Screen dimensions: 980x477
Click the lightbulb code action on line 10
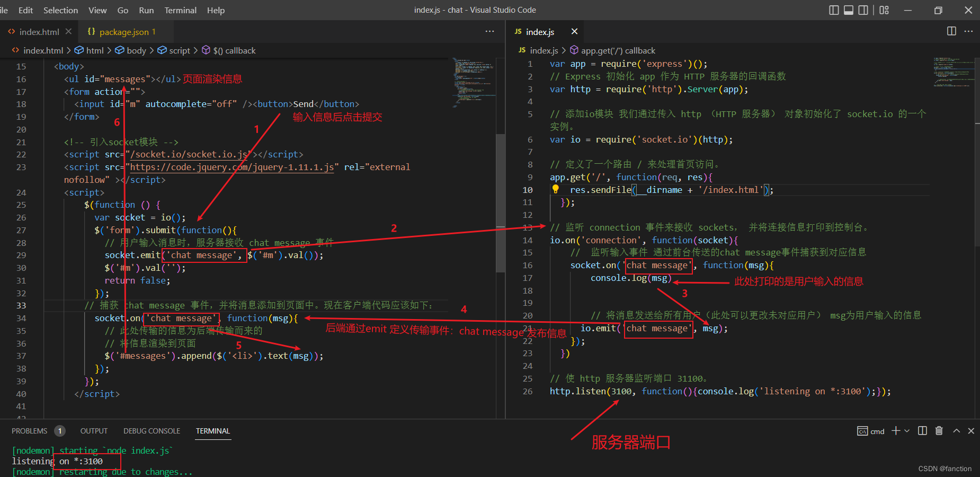pyautogui.click(x=555, y=189)
